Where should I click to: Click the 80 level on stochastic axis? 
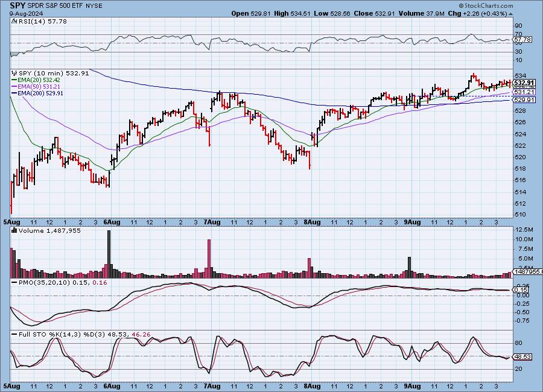(518, 343)
